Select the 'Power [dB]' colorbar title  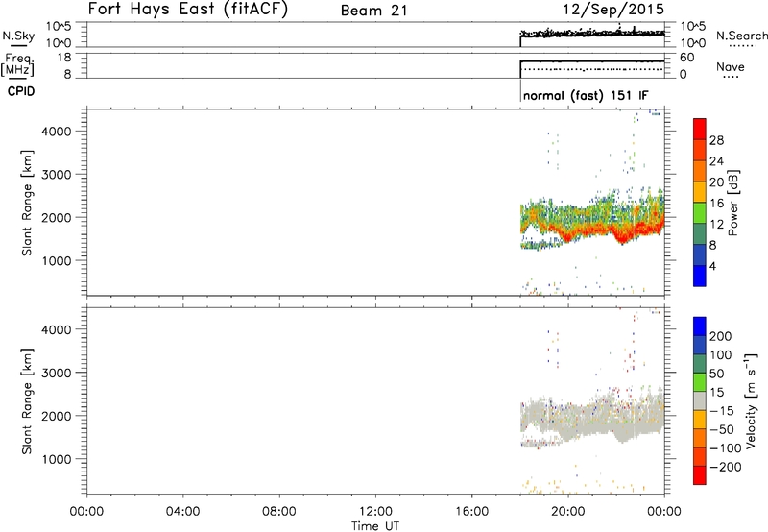coord(733,203)
